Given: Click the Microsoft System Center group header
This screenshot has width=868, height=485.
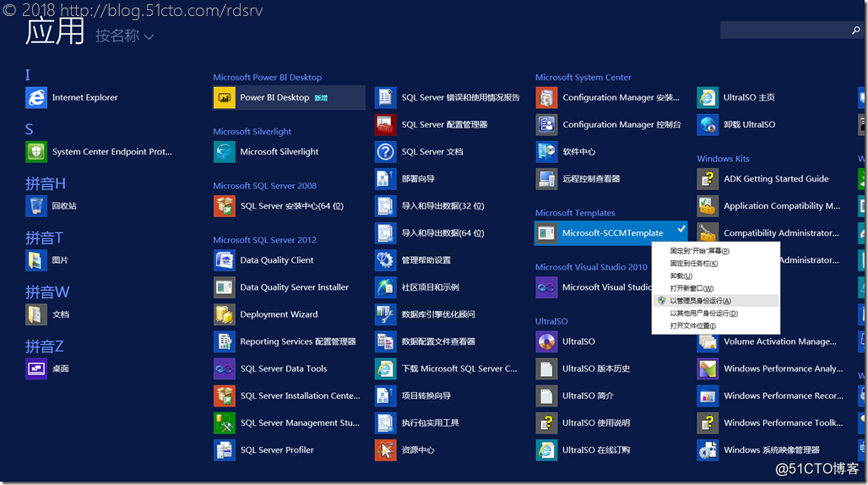Looking at the screenshot, I should pyautogui.click(x=583, y=78).
